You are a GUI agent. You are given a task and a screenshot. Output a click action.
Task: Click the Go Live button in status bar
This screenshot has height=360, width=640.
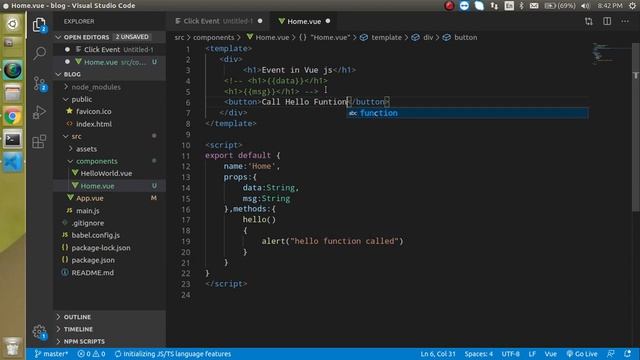582,354
